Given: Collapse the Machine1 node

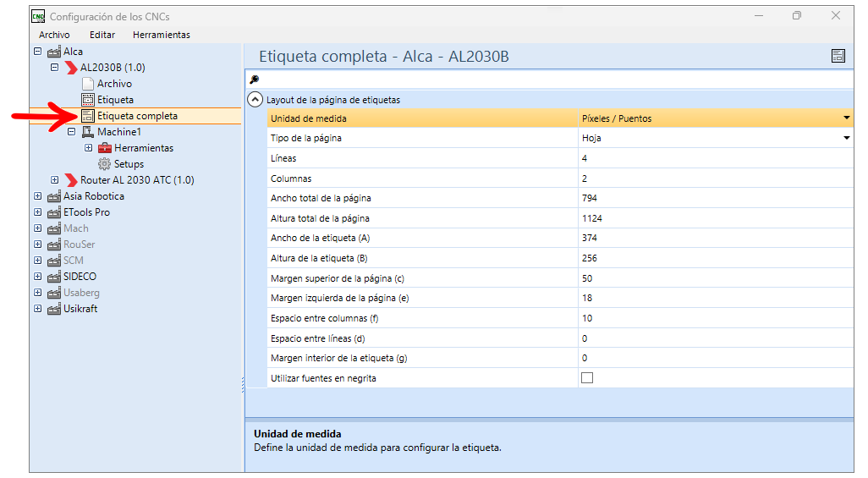Looking at the screenshot, I should pyautogui.click(x=71, y=132).
